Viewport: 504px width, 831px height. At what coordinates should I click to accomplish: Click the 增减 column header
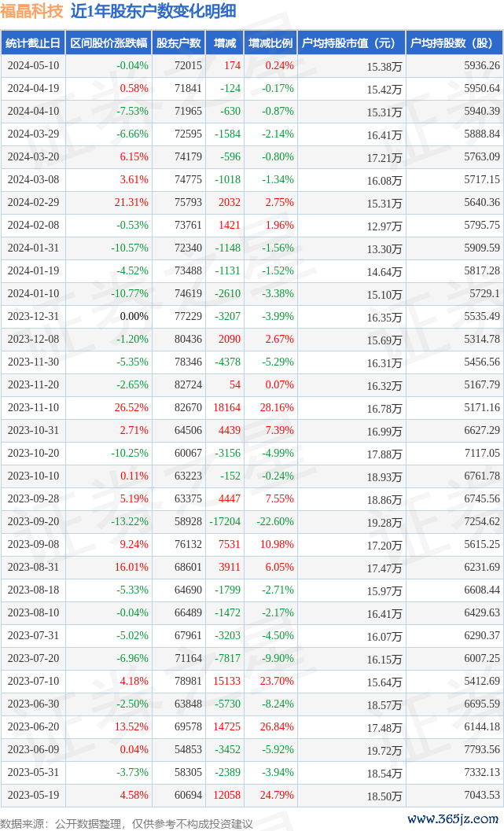[x=225, y=43]
